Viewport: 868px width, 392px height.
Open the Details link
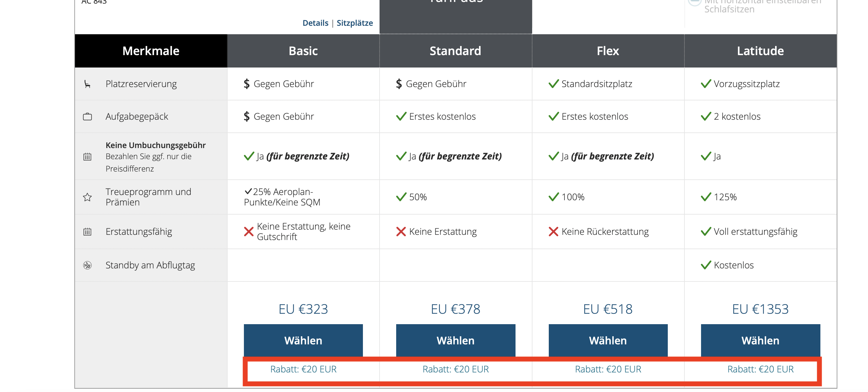[315, 23]
